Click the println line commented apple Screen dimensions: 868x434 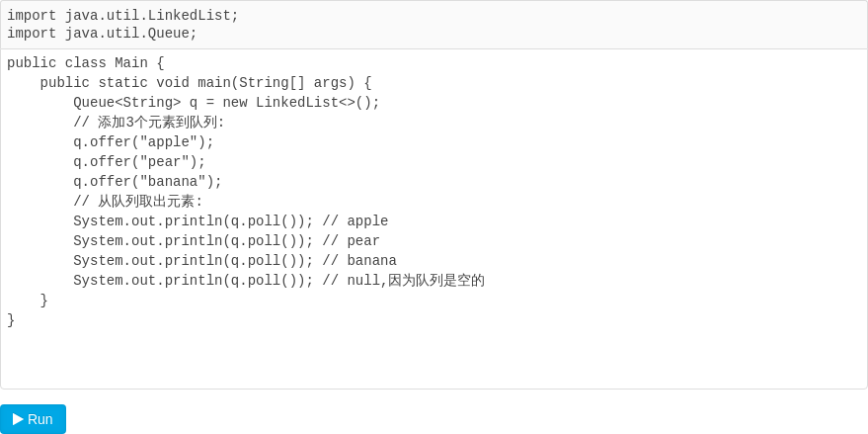point(231,221)
